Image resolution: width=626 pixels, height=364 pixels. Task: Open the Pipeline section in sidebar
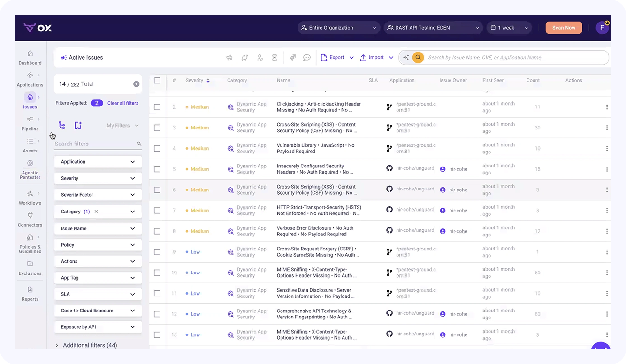pos(30,124)
